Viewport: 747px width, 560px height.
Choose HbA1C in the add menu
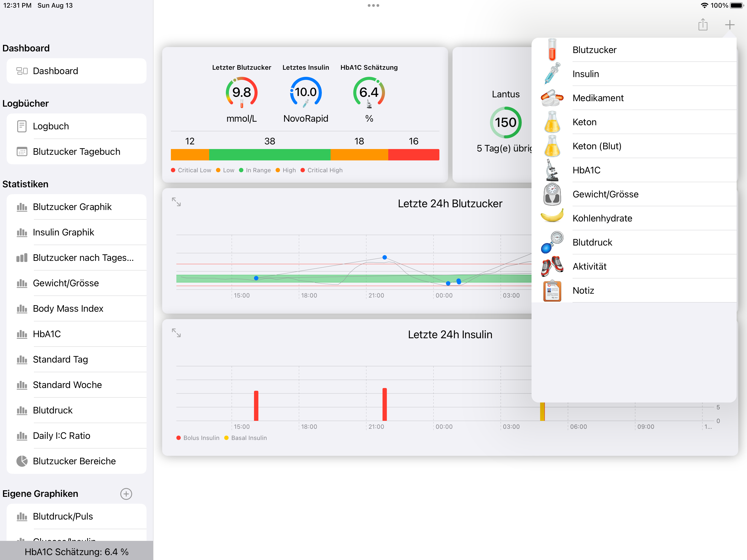pos(634,170)
